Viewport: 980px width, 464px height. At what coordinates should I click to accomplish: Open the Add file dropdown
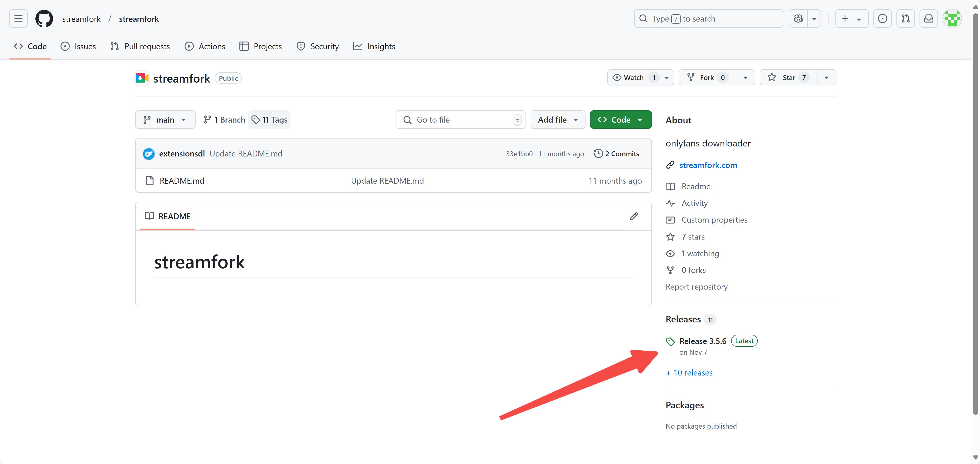click(x=558, y=120)
